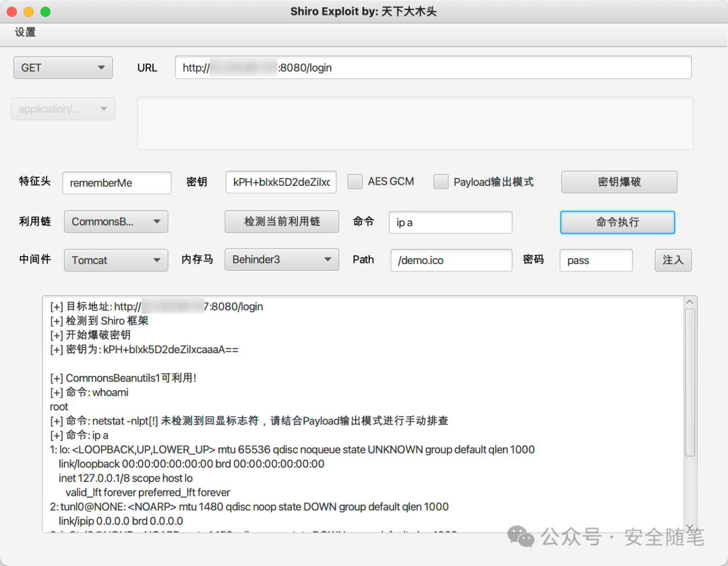This screenshot has width=728, height=566.
Task: Click the 注入 button
Action: (673, 260)
